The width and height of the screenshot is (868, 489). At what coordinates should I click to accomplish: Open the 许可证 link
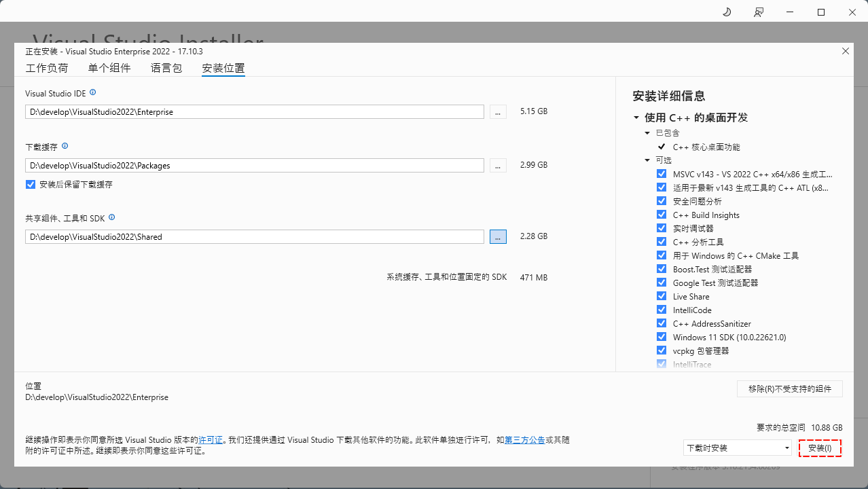point(211,440)
